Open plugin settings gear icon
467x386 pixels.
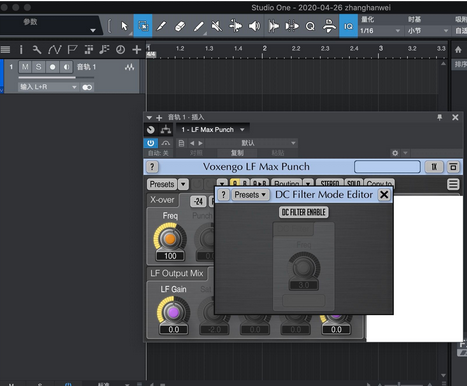tap(395, 153)
